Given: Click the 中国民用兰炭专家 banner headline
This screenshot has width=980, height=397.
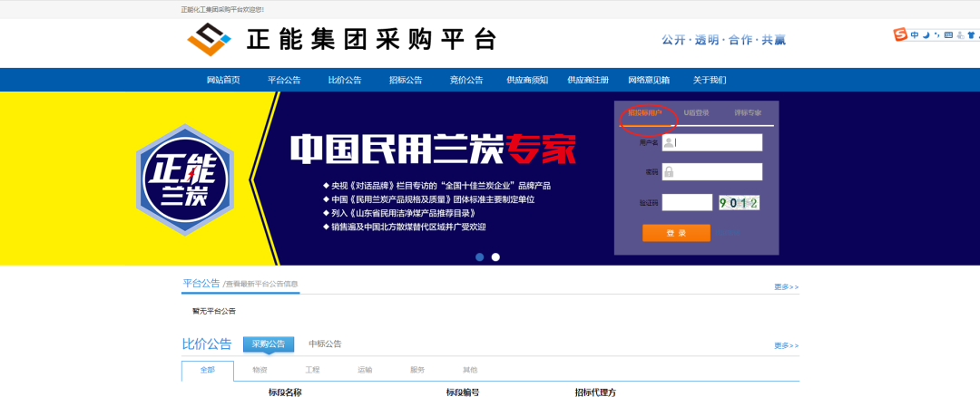Looking at the screenshot, I should (x=433, y=150).
